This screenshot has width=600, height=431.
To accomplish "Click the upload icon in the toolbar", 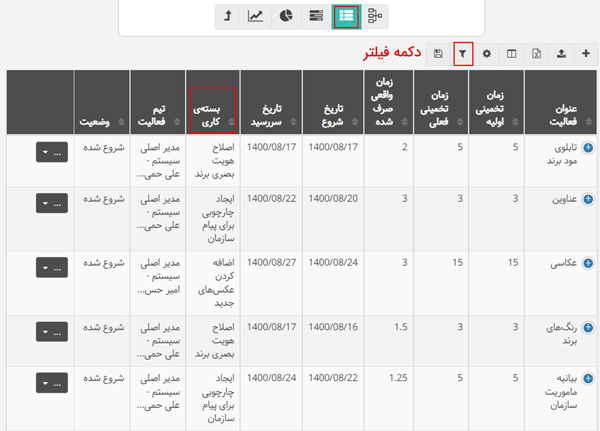I will [x=561, y=53].
